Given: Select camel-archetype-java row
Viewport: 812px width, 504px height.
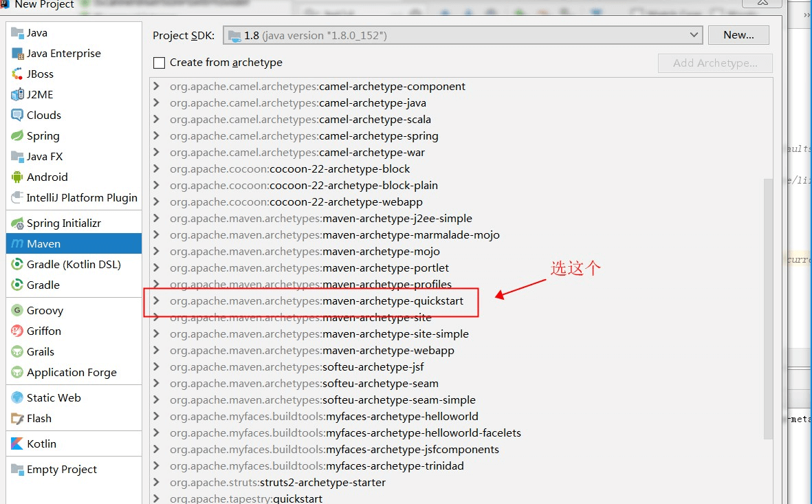Looking at the screenshot, I should (x=458, y=103).
